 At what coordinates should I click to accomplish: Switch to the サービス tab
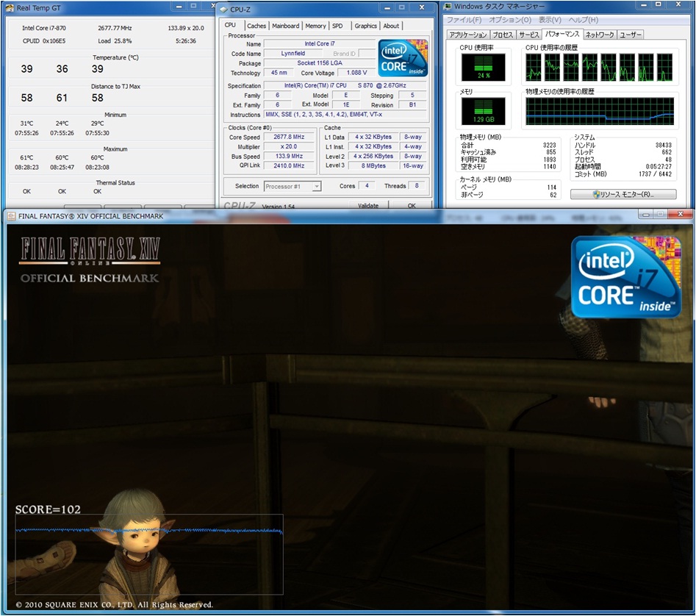(529, 35)
